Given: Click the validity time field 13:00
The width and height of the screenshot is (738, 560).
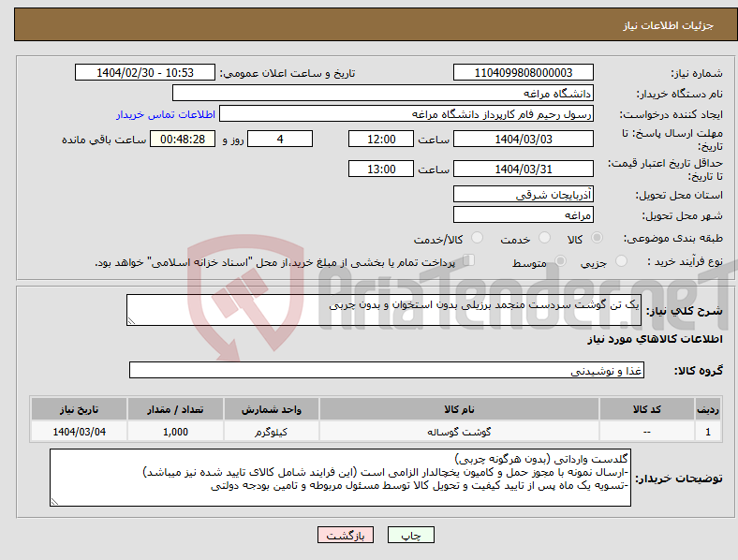Looking at the screenshot, I should click(381, 169).
